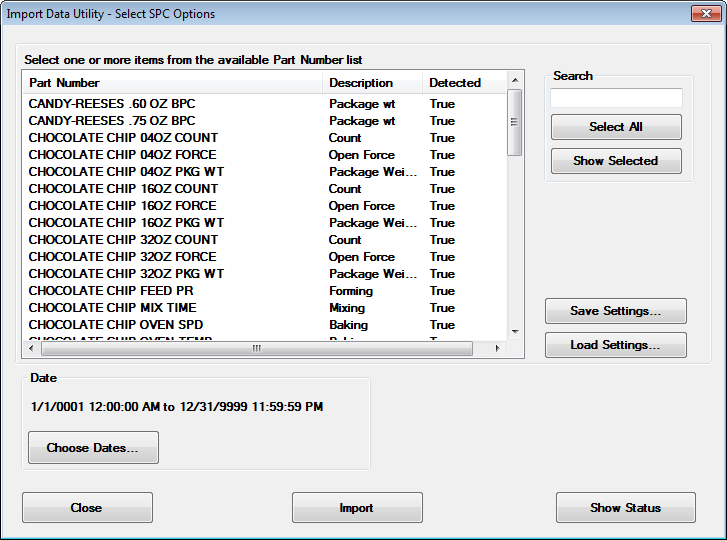The height and width of the screenshot is (540, 727).
Task: Click the Select All button
Action: 616,127
